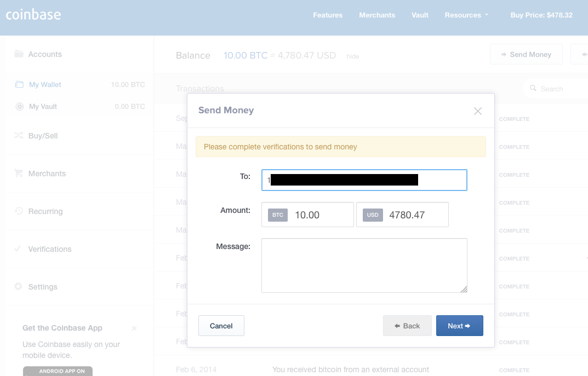Click the USD currency label
This screenshot has height=376, width=588.
pos(373,215)
